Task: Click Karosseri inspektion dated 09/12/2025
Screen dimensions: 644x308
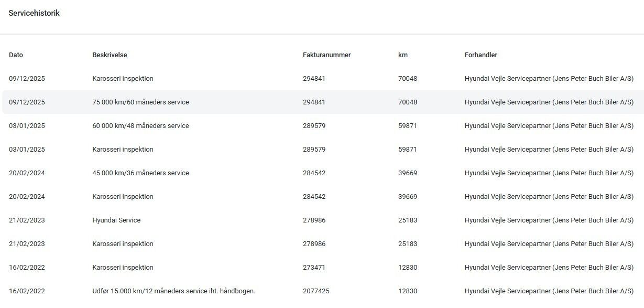Action: pos(123,79)
